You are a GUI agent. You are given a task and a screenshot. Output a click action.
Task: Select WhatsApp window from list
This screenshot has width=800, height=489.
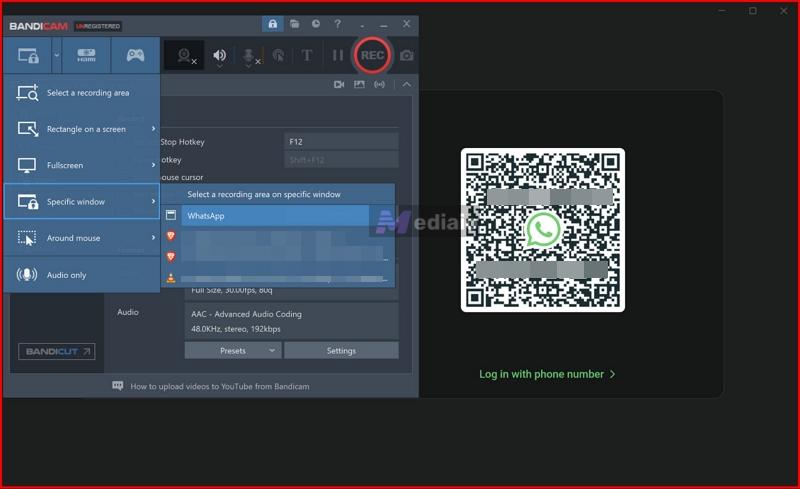[275, 216]
